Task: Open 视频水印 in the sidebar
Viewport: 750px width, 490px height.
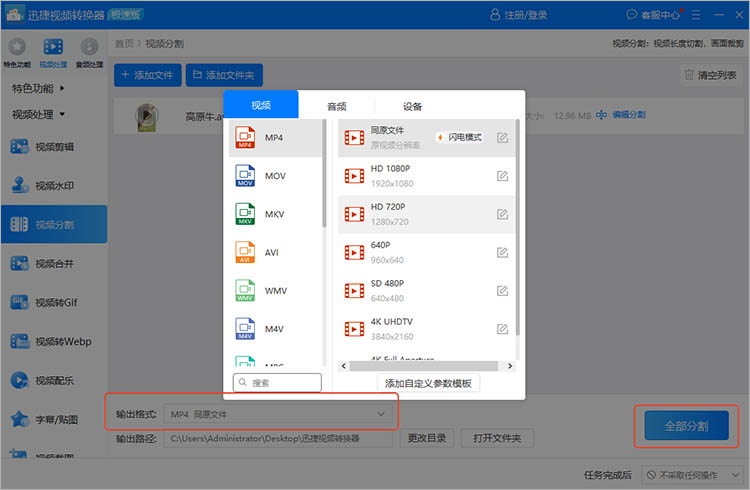Action: click(54, 186)
